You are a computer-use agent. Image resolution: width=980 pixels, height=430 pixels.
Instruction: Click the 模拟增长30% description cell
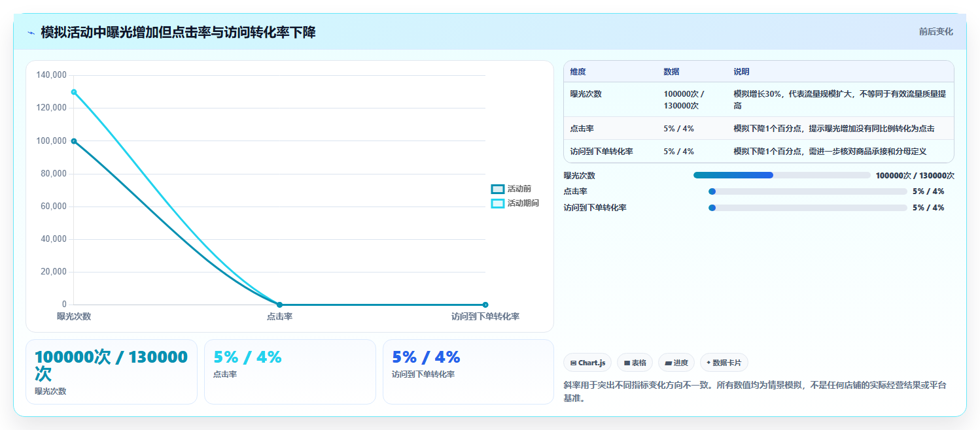pos(840,99)
